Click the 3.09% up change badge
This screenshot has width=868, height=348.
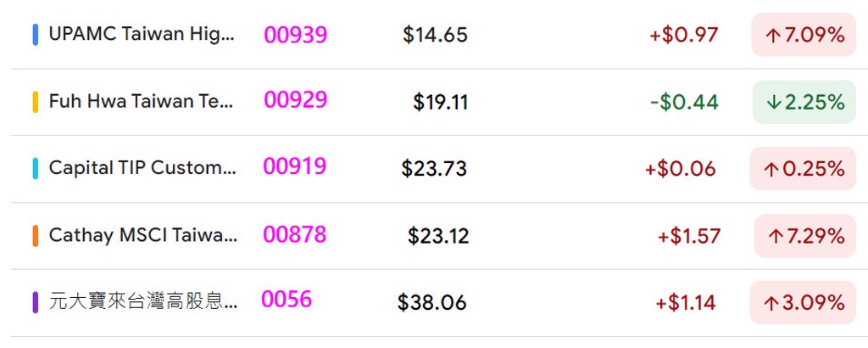pyautogui.click(x=803, y=302)
